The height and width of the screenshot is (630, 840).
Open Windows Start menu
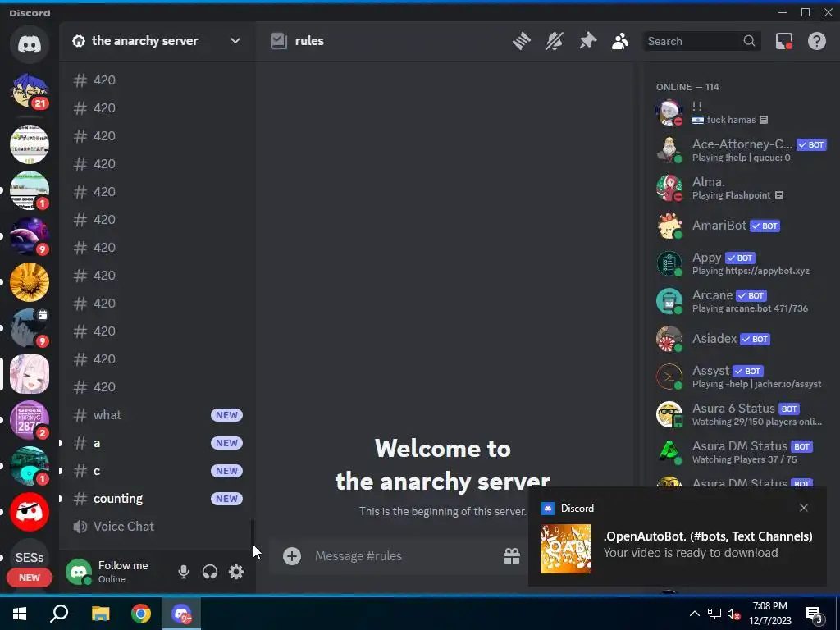click(20, 614)
